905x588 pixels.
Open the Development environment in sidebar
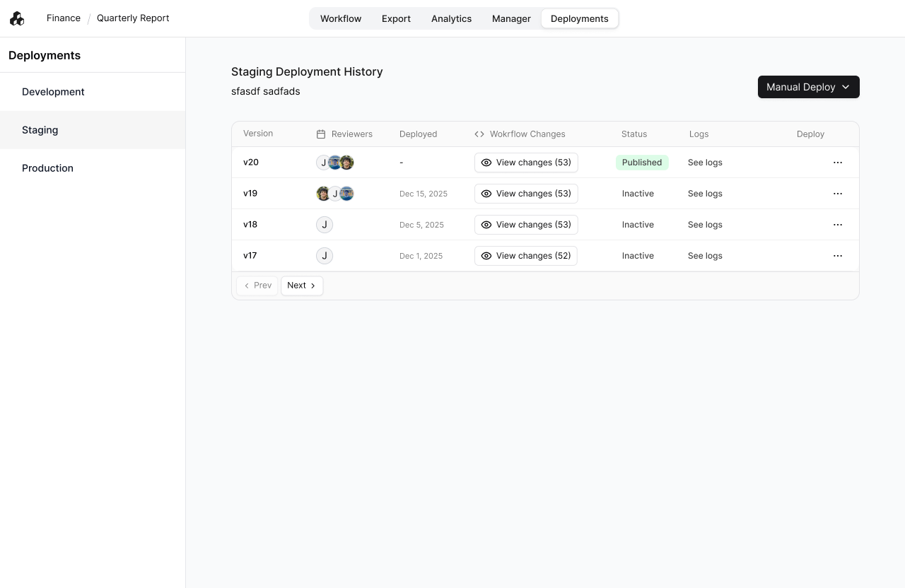click(x=93, y=92)
